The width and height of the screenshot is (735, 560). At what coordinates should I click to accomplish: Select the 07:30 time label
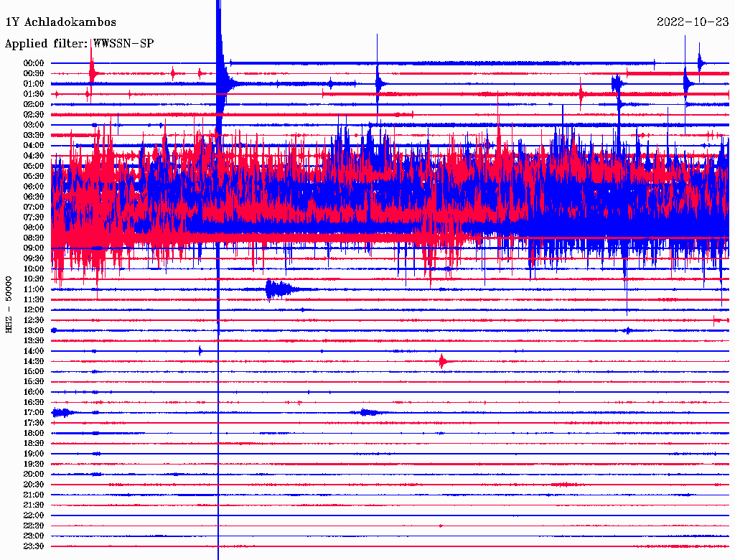pyautogui.click(x=34, y=218)
